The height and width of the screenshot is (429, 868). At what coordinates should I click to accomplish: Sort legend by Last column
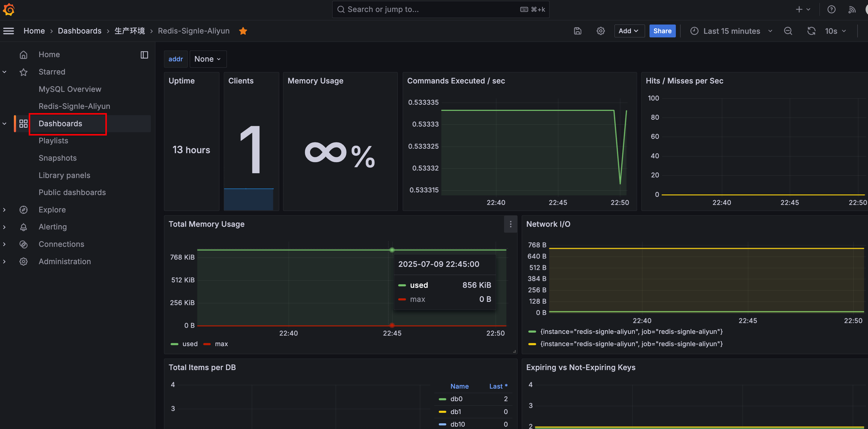[498, 386]
